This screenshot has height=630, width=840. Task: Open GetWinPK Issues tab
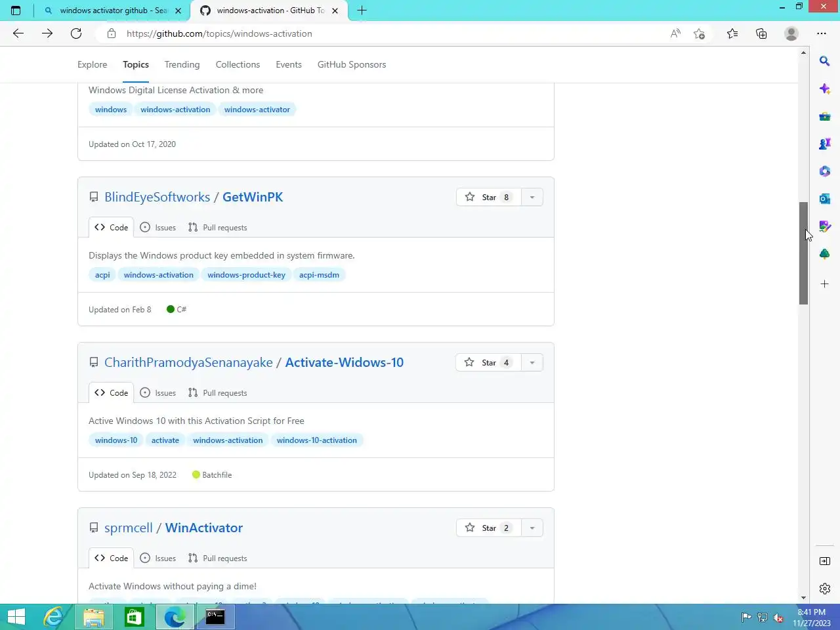coord(158,228)
